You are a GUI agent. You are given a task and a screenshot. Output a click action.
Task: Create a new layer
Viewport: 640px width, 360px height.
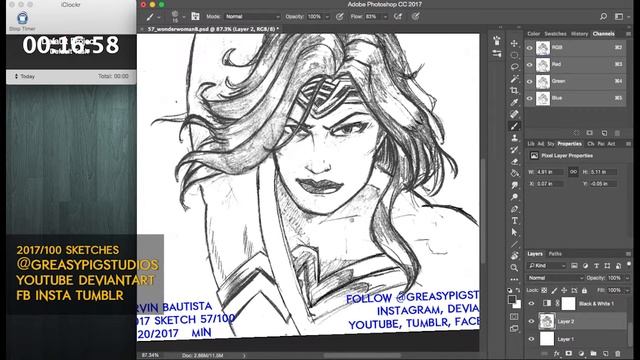click(605, 353)
